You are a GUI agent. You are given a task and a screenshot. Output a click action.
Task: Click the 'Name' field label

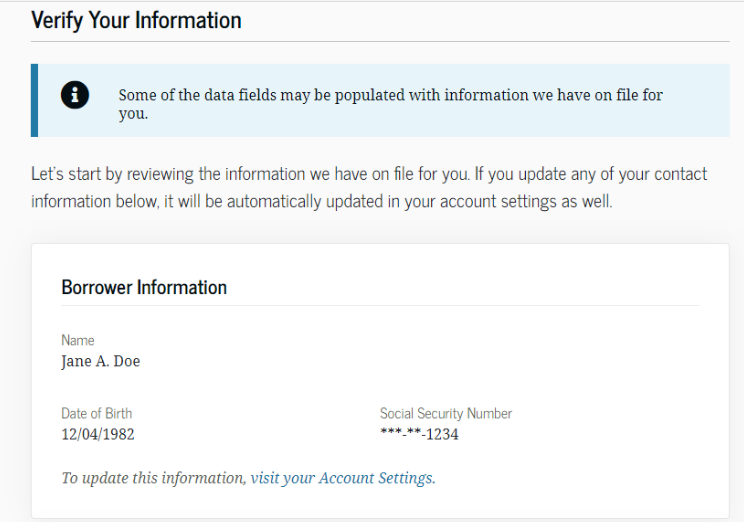point(78,340)
